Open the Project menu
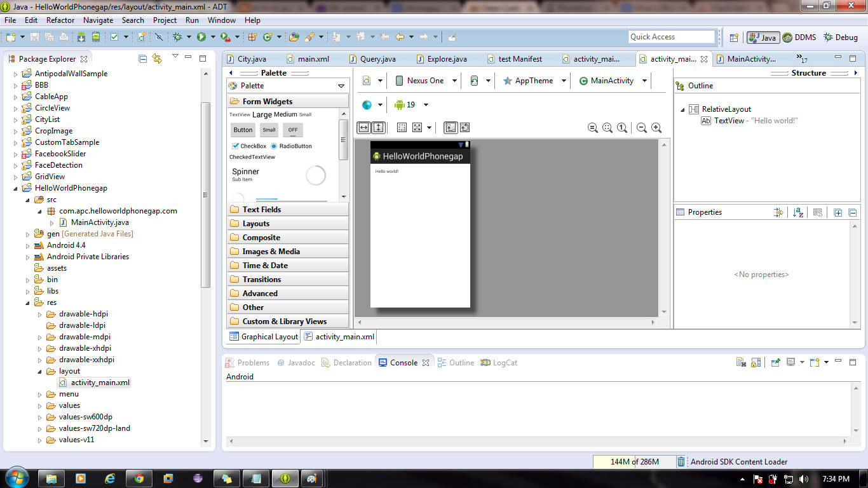 165,20
